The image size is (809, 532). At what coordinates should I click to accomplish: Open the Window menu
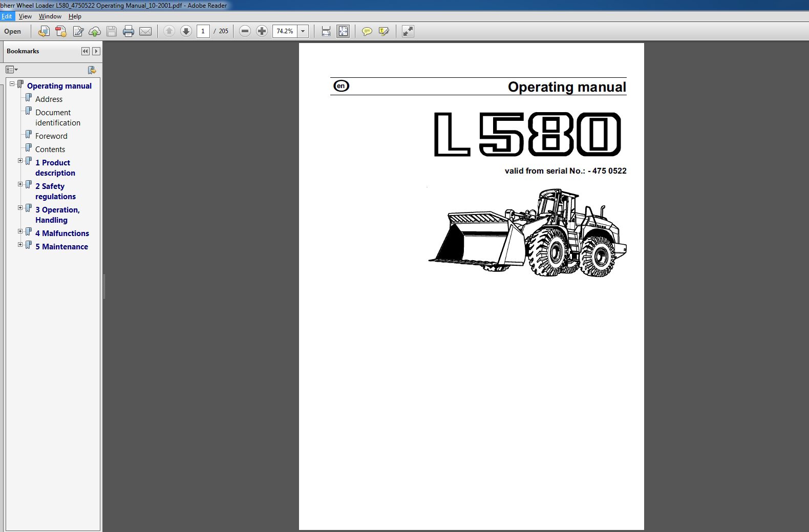[50, 16]
